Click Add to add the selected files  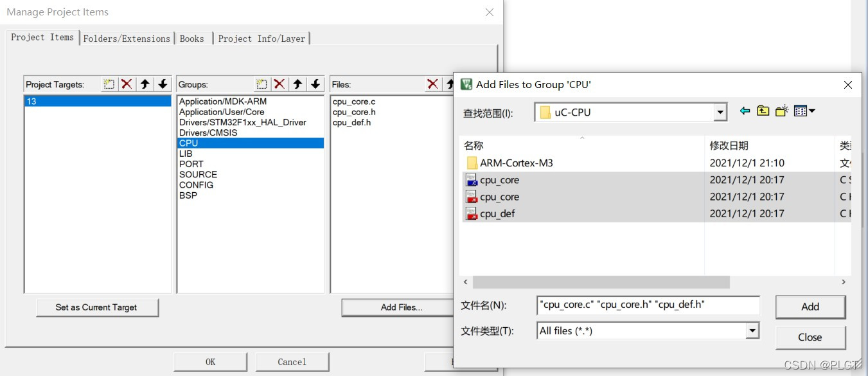pos(810,307)
